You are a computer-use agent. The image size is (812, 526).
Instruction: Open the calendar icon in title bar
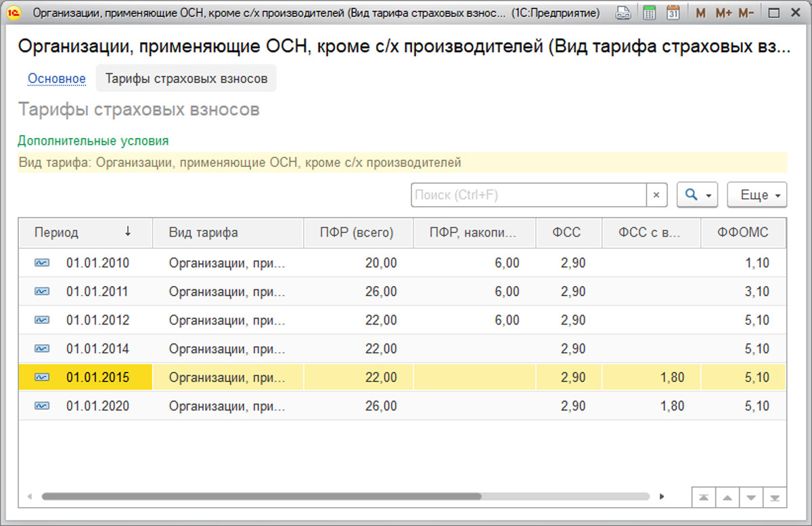(x=673, y=13)
